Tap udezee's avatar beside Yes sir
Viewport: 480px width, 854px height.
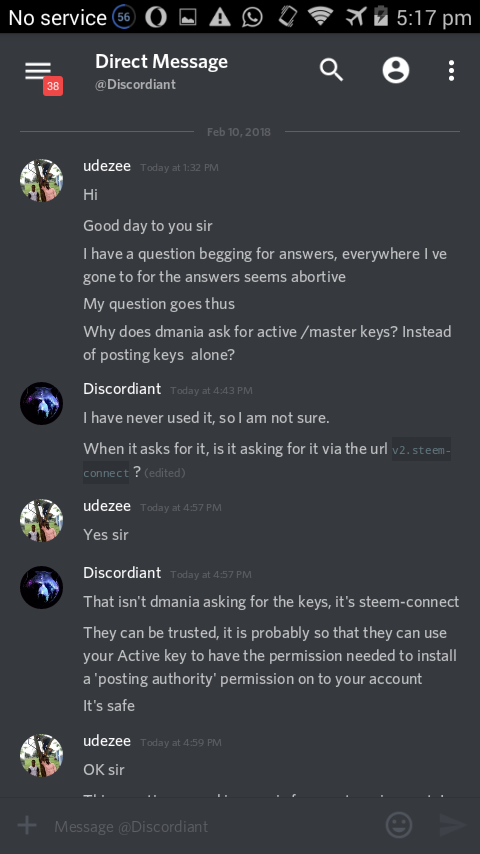(41, 520)
